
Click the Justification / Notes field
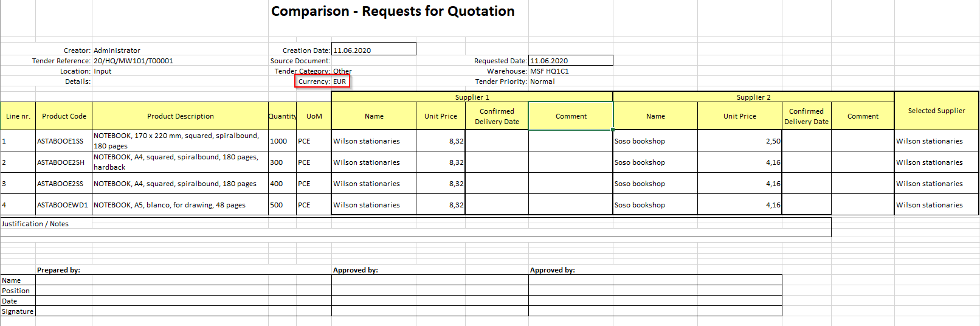click(x=415, y=227)
